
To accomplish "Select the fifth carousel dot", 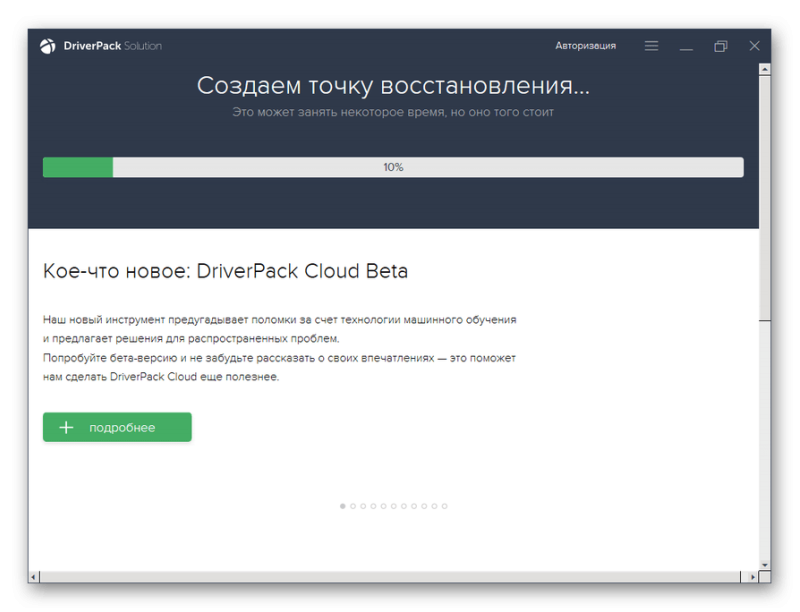I will pyautogui.click(x=384, y=506).
